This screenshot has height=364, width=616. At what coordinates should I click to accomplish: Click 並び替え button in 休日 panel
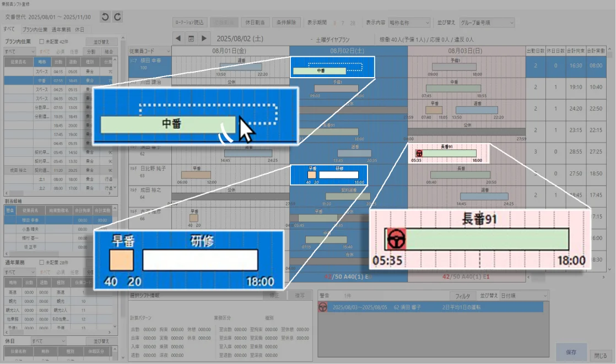click(x=101, y=341)
